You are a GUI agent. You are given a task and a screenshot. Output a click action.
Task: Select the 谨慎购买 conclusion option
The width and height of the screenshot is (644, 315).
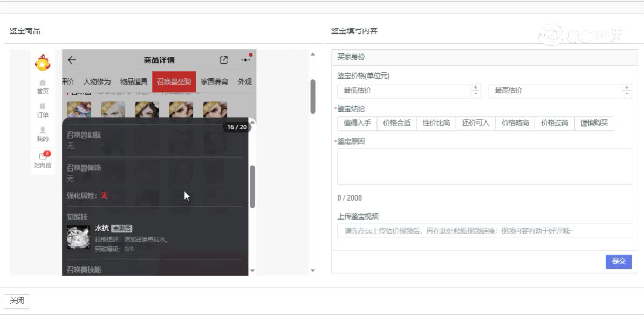click(x=593, y=123)
